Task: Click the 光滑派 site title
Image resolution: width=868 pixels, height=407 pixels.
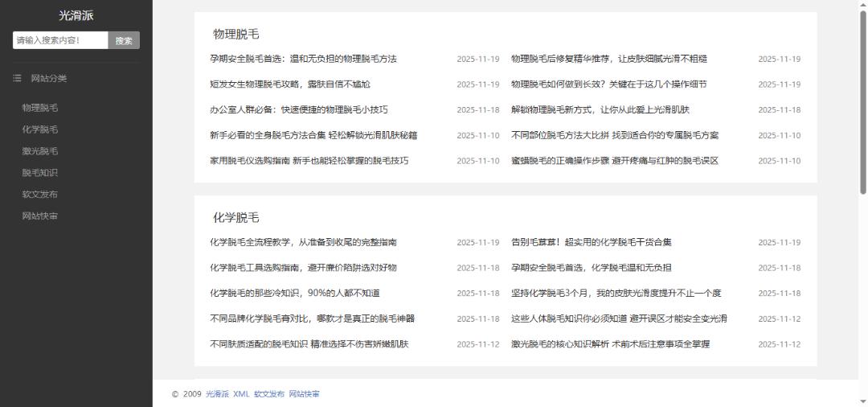Action: pos(76,16)
